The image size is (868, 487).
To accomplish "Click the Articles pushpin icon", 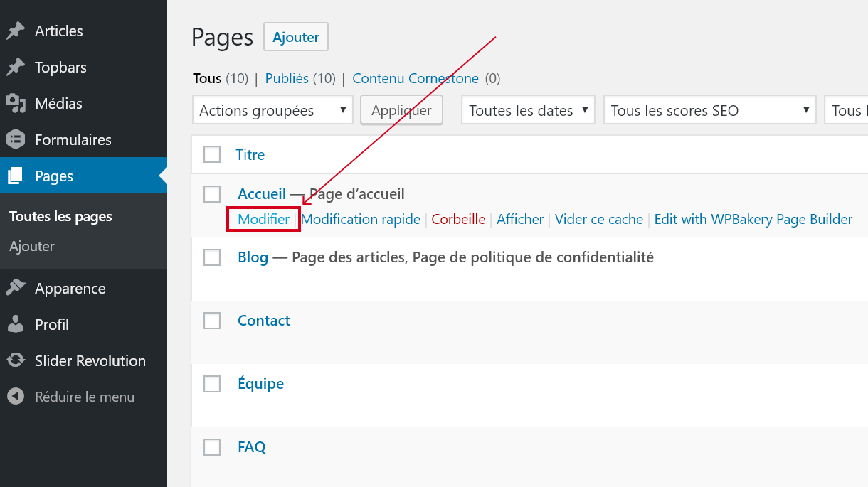I will click(16, 31).
